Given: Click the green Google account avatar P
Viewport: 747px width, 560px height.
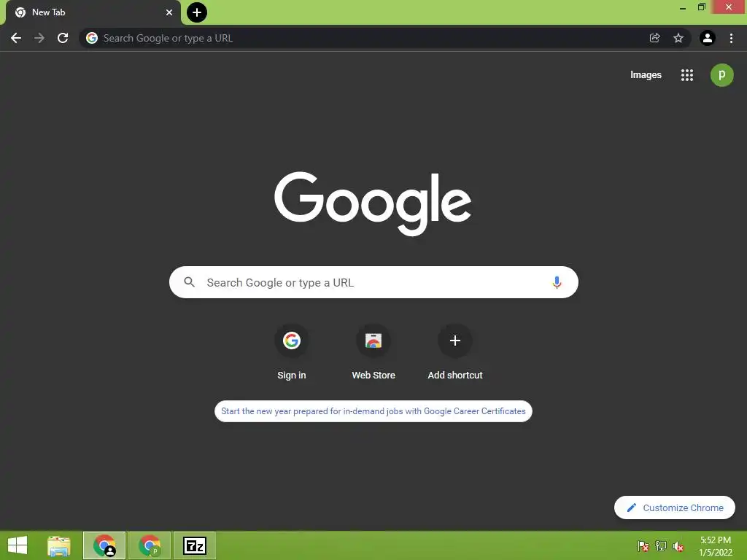Looking at the screenshot, I should (x=722, y=75).
